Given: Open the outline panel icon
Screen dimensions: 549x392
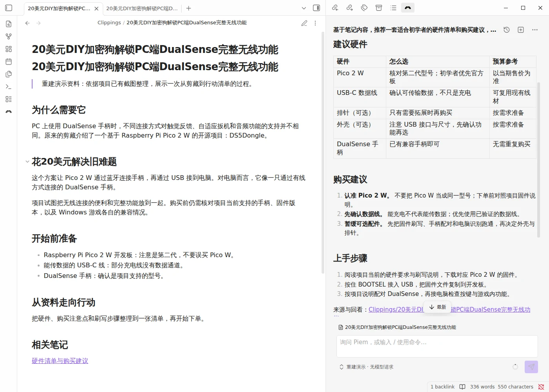Looking at the screenshot, I should 393,8.
